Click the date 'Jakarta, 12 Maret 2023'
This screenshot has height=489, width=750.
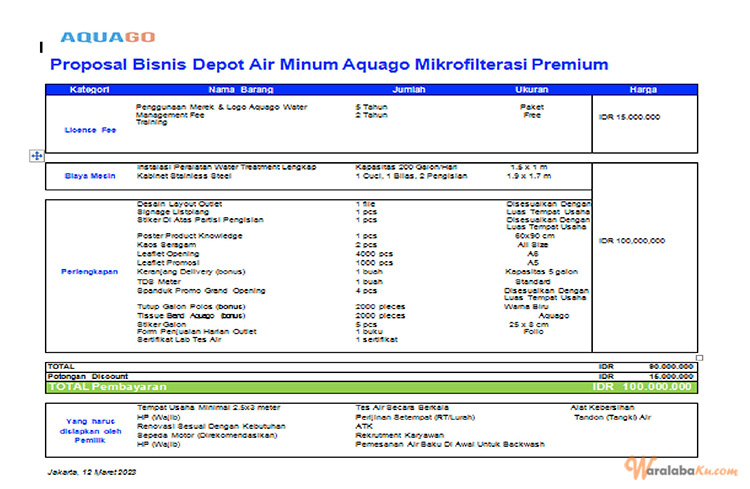pyautogui.click(x=92, y=472)
